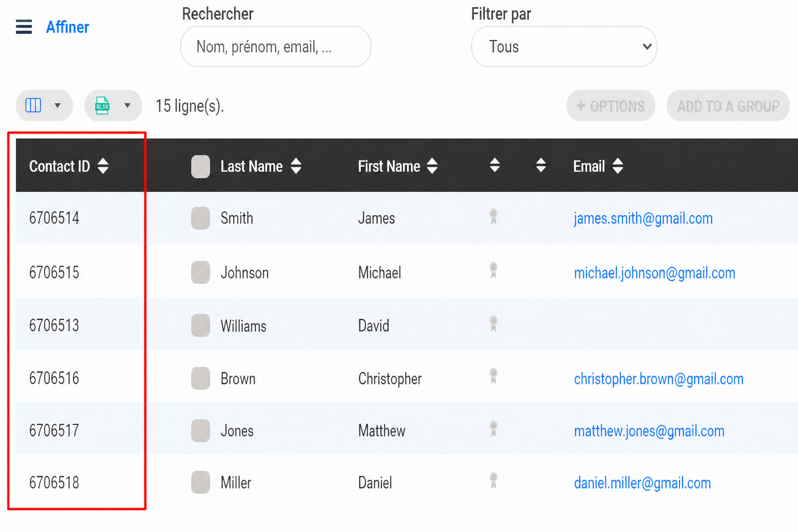Click the Affiner link
The height and width of the screenshot is (532, 798).
[68, 27]
